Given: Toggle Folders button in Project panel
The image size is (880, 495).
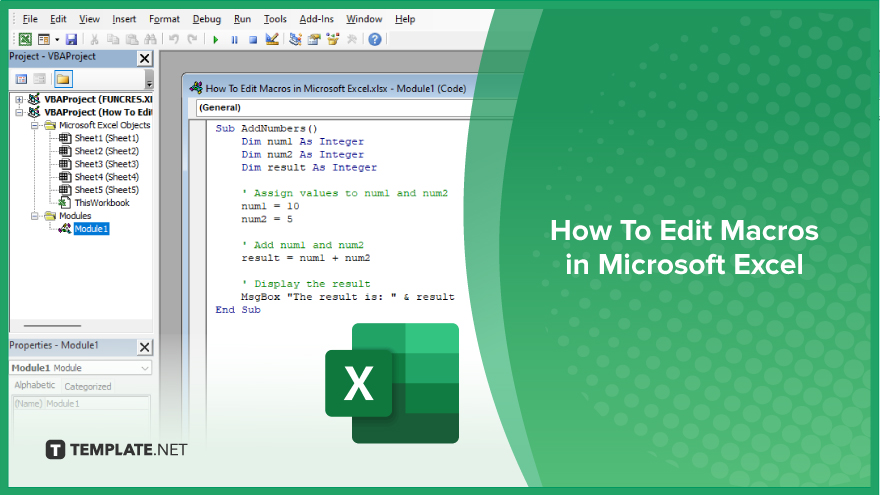Looking at the screenshot, I should [x=63, y=79].
